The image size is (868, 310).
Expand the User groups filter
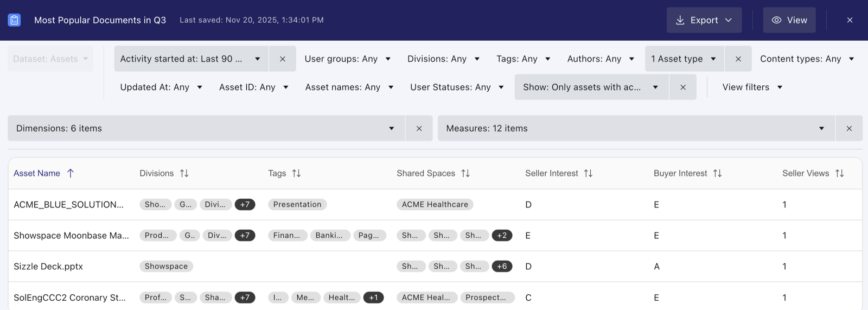pyautogui.click(x=347, y=59)
